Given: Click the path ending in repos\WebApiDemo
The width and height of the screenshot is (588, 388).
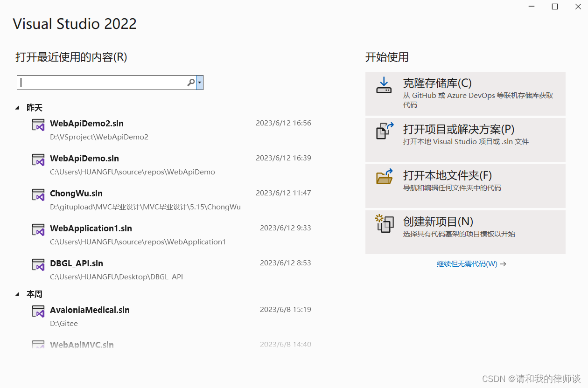Looking at the screenshot, I should coord(133,172).
